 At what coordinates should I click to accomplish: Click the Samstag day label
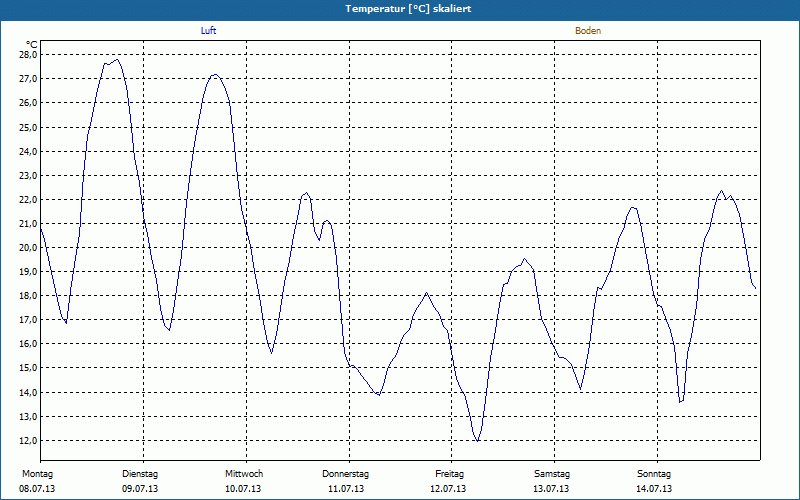[552, 474]
